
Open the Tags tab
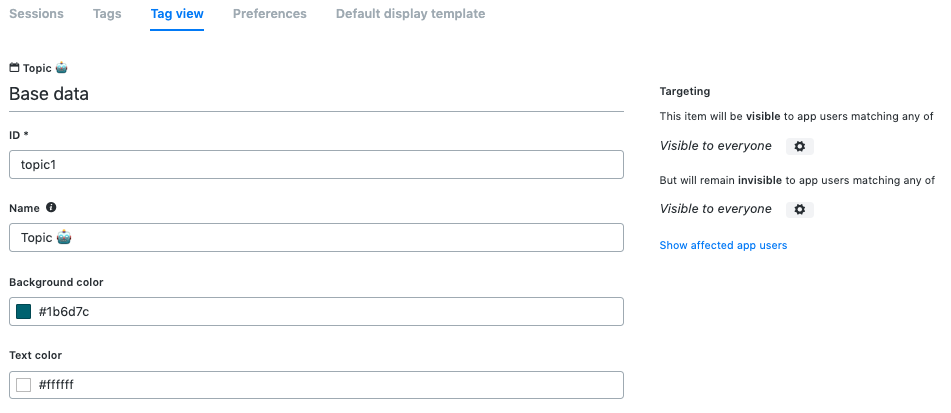coord(107,13)
